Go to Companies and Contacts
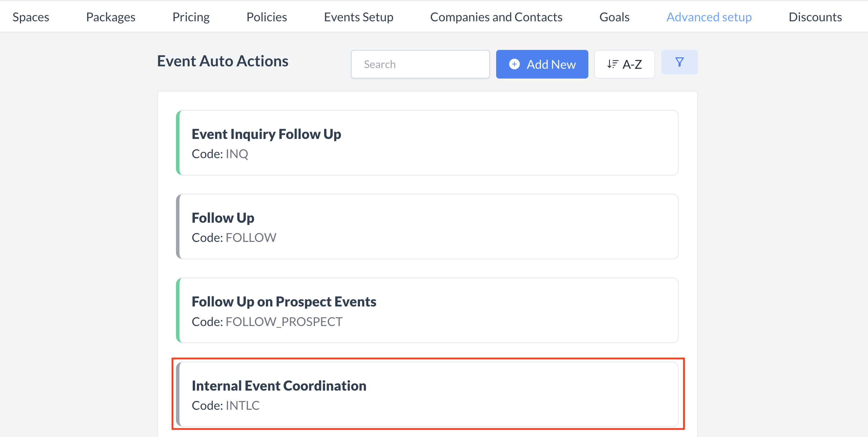 [496, 16]
